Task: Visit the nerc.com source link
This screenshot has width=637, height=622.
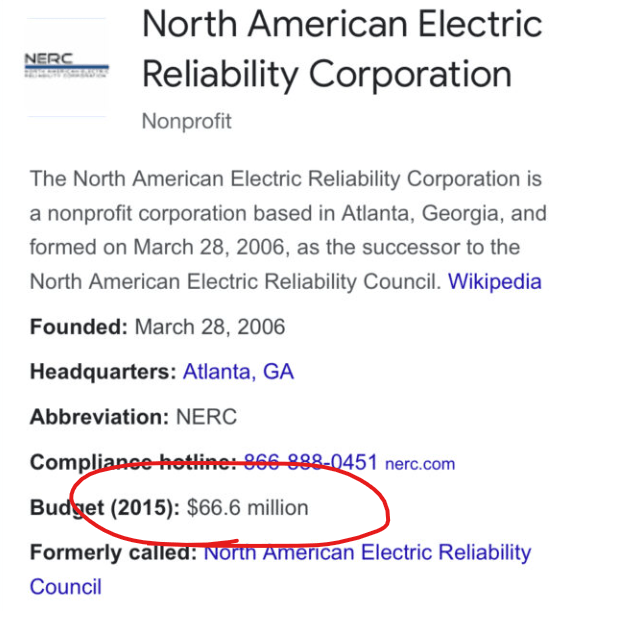Action: (420, 464)
